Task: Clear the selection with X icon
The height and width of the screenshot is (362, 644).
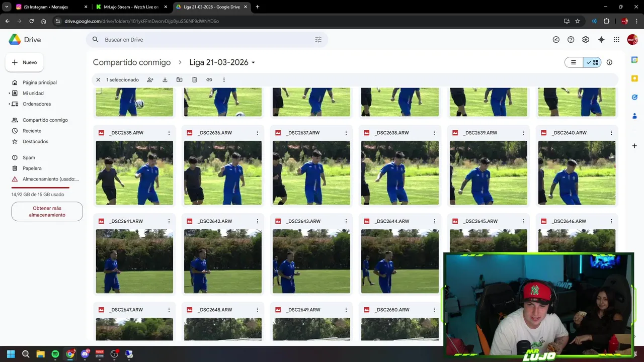Action: [98, 80]
